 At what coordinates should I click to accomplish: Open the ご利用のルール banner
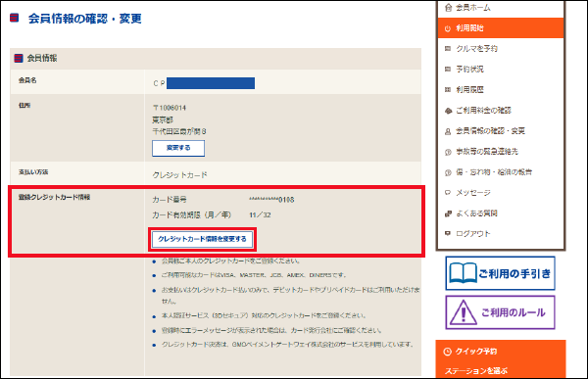click(500, 312)
